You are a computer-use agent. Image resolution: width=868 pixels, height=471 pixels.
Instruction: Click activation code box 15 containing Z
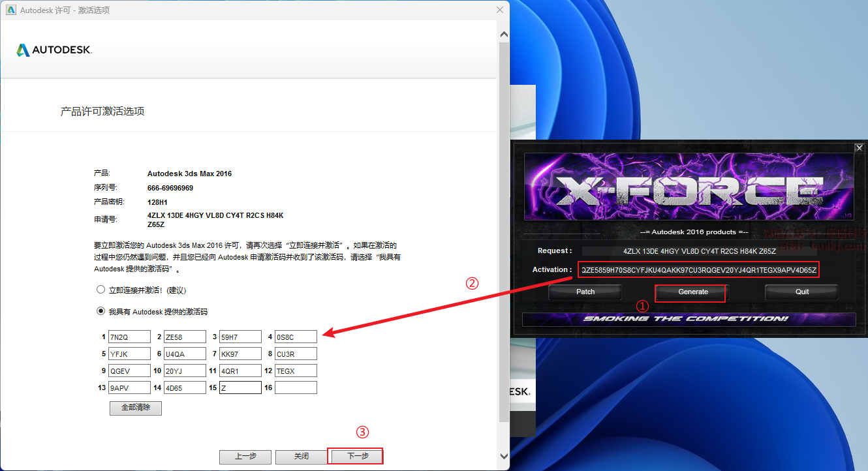pos(240,387)
